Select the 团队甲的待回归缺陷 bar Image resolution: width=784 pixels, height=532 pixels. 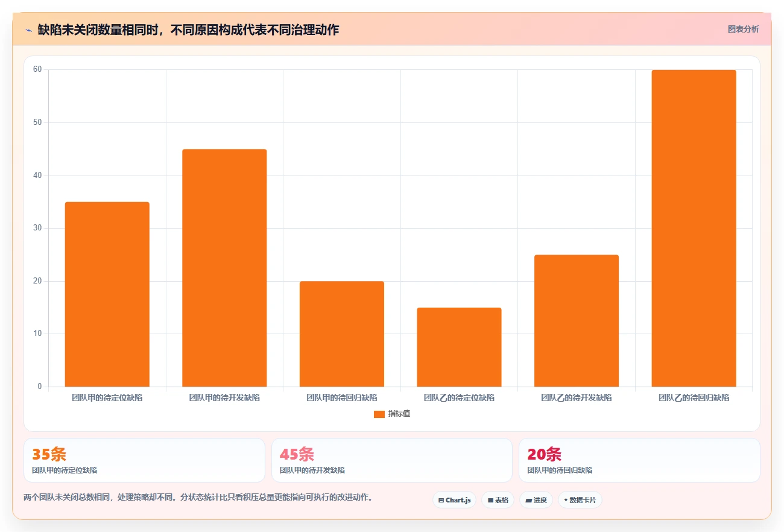coord(342,334)
